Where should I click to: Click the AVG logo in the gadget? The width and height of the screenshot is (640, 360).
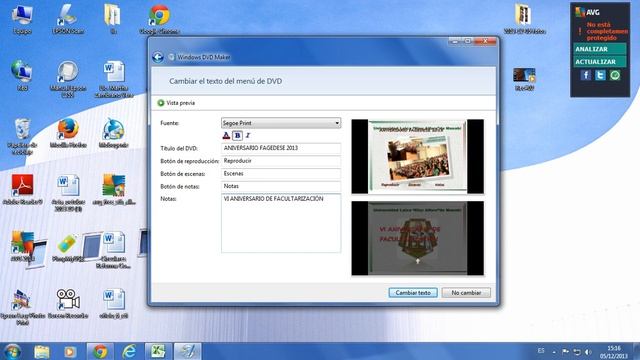pos(587,12)
